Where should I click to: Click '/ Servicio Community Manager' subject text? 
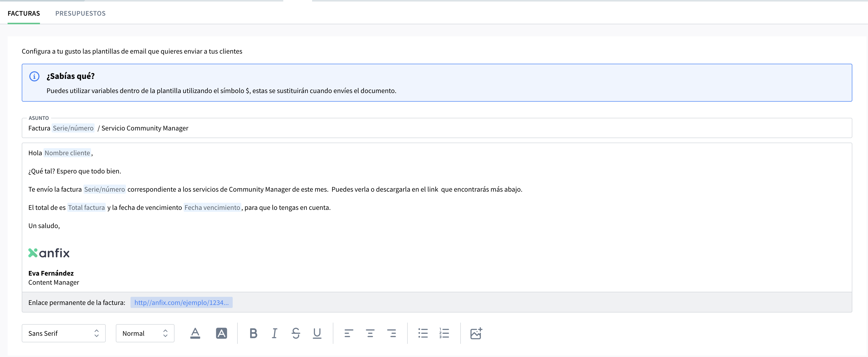tap(143, 128)
